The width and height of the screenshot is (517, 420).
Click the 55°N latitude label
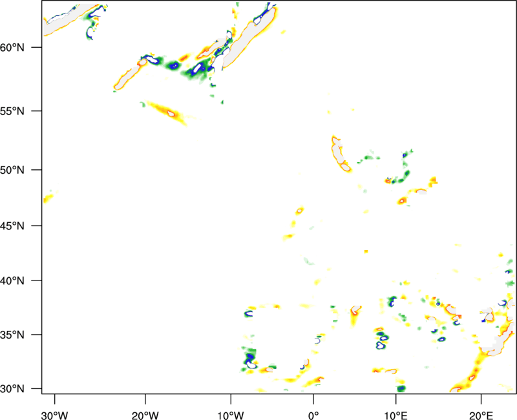[x=12, y=111]
